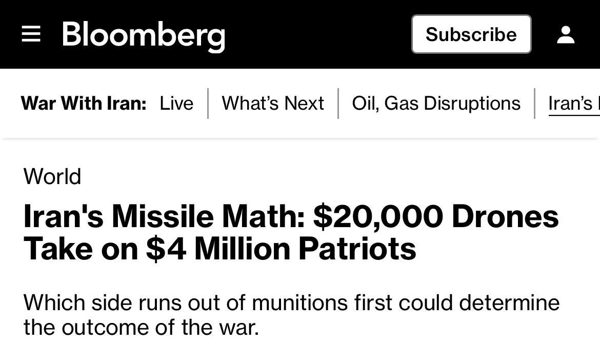Viewport: 600px width, 364px height.
Task: Click the subheading's first line about munitions
Action: point(291,302)
